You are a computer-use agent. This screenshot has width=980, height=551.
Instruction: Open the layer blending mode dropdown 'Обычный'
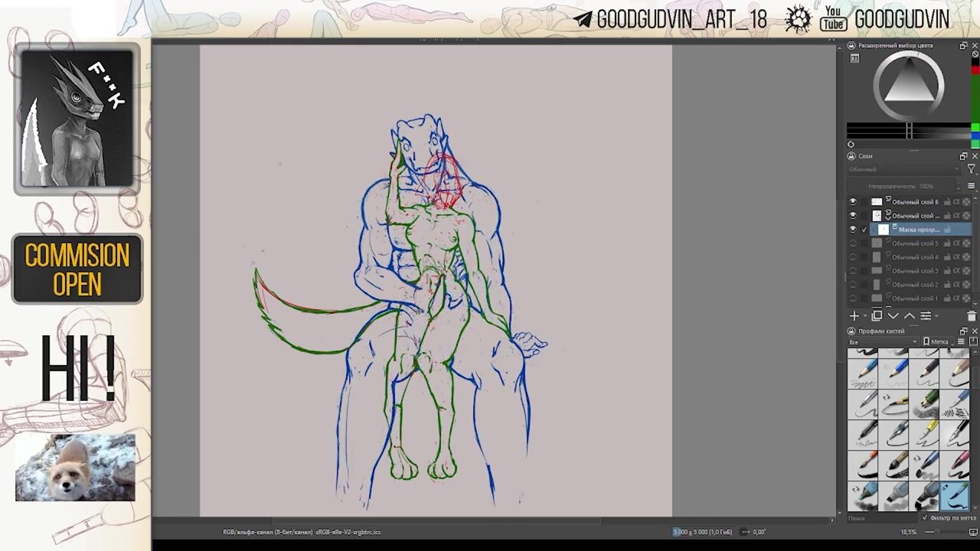(903, 169)
